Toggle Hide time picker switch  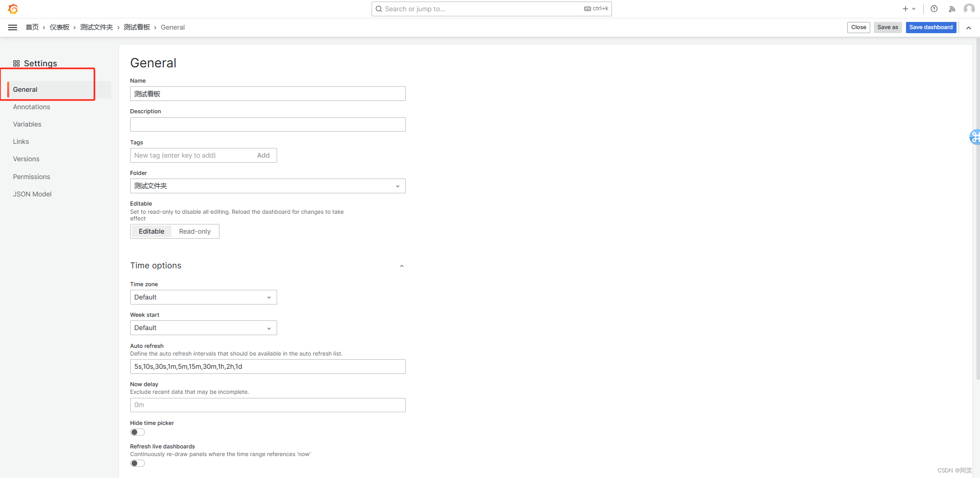(138, 432)
